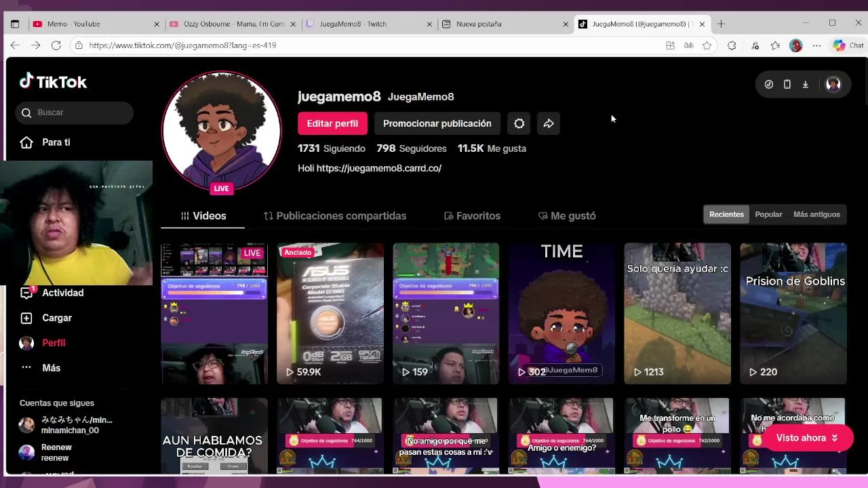This screenshot has height=488, width=868.
Task: Open the 'Me transforme en un pollo' video
Action: tap(677, 436)
